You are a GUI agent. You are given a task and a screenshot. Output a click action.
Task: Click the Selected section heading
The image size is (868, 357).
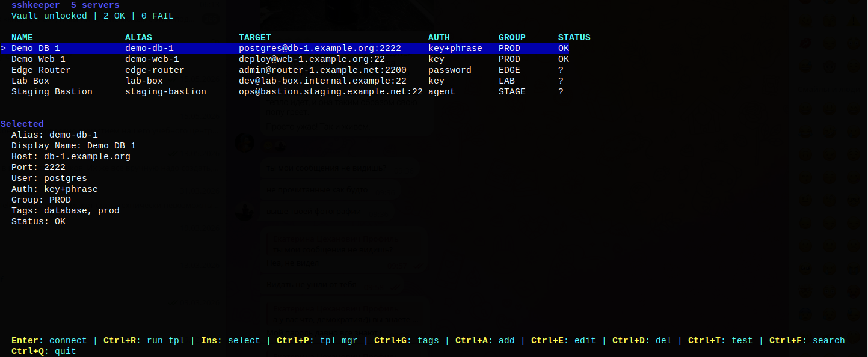pos(22,124)
